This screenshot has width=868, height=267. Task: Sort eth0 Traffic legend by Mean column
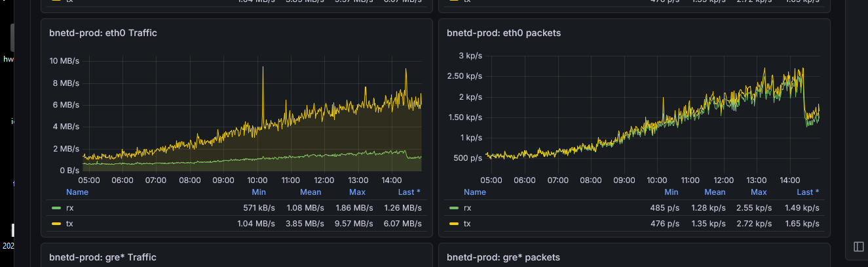pos(311,192)
